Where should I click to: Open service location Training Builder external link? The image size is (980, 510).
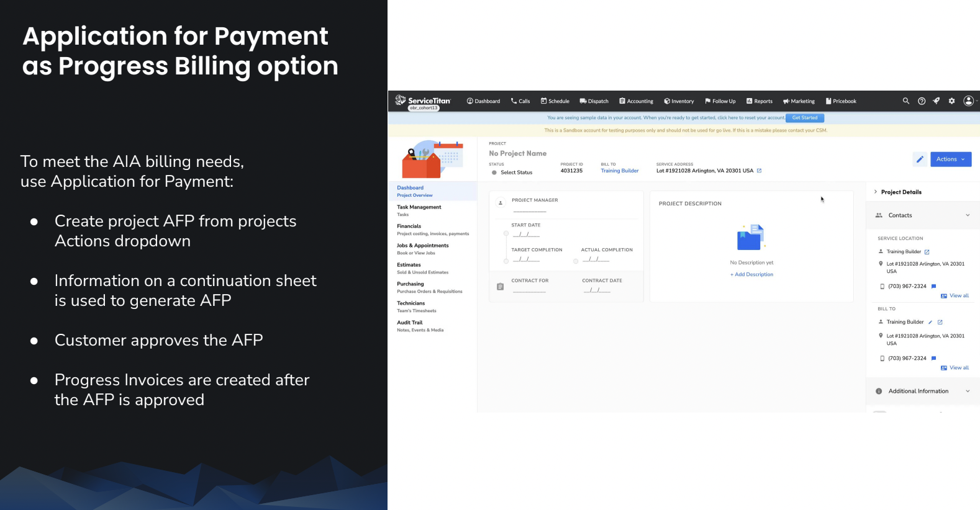tap(927, 252)
